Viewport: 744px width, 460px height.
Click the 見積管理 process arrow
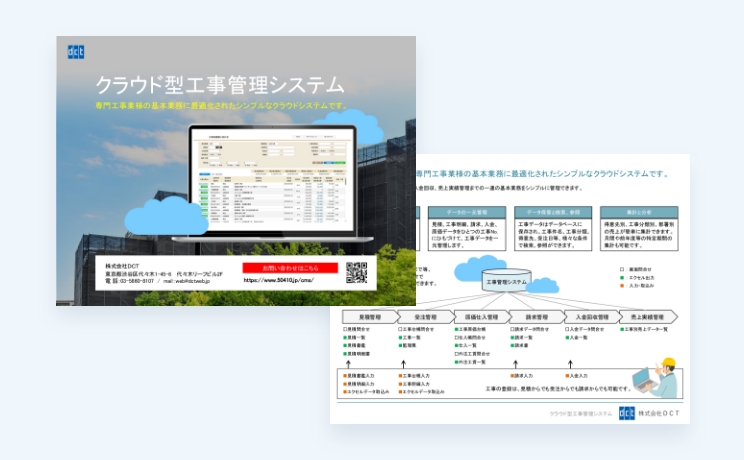click(x=364, y=316)
